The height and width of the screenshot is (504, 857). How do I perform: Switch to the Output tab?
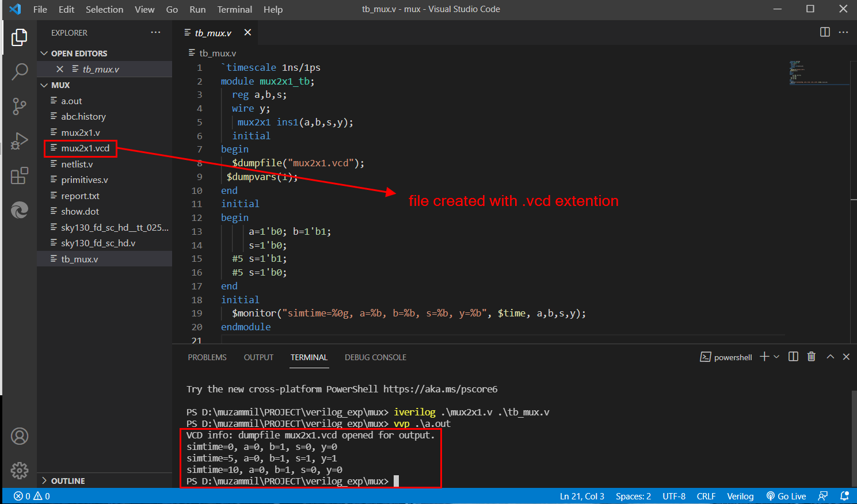point(258,357)
